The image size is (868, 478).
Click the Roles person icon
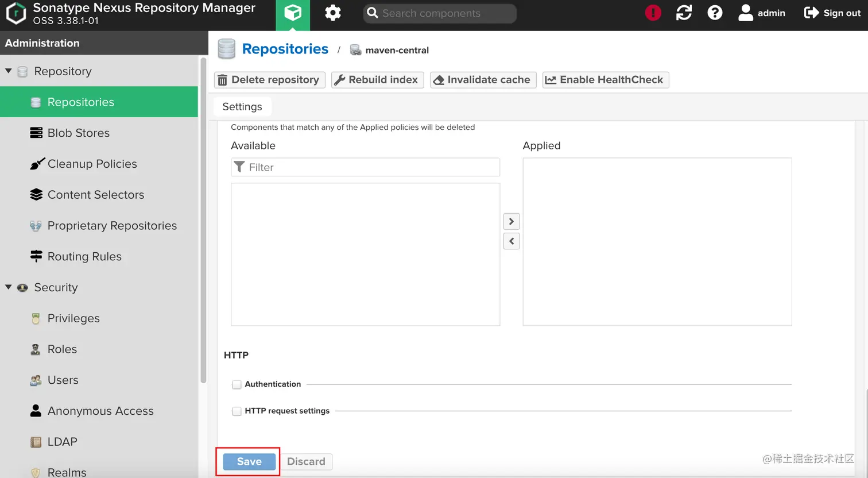tap(36, 349)
